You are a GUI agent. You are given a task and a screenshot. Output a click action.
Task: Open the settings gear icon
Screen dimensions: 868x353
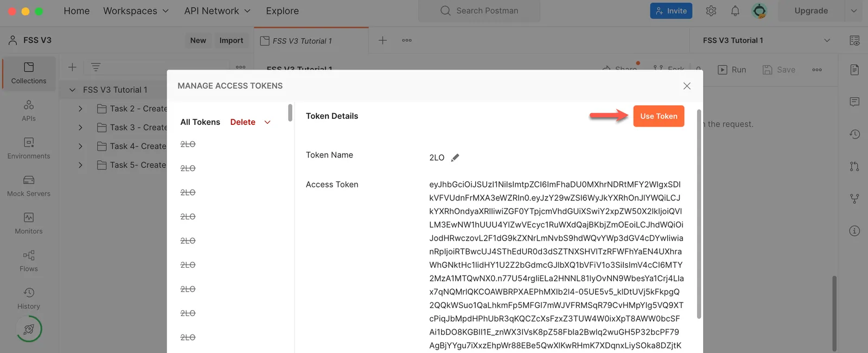pyautogui.click(x=711, y=11)
